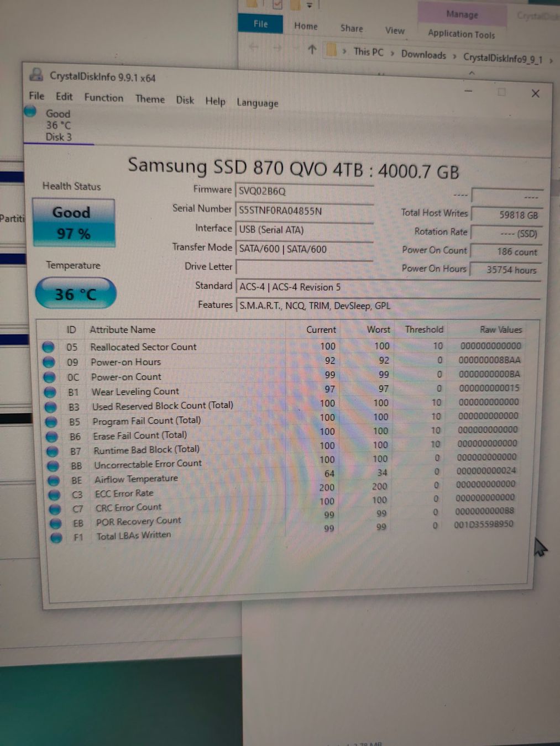Click status icon for Runtime Bad Block
The image size is (560, 746).
52,451
